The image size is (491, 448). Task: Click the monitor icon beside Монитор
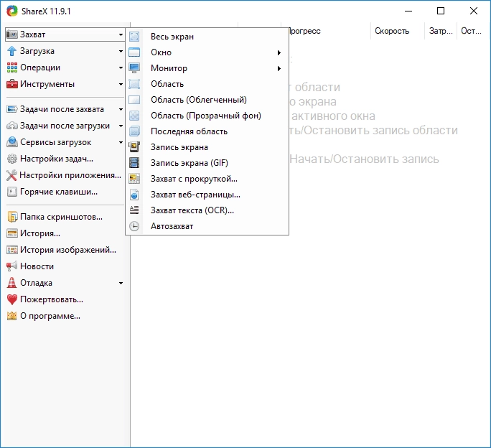(134, 68)
